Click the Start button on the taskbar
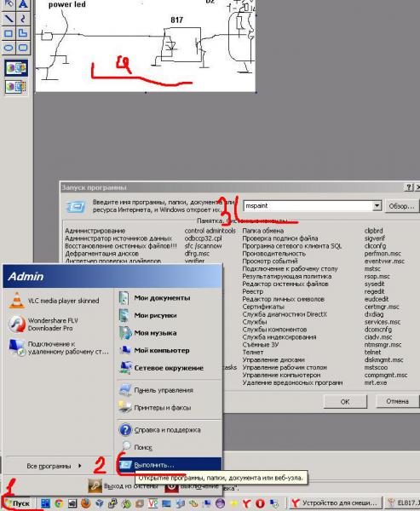The image size is (420, 511). pos(18,503)
